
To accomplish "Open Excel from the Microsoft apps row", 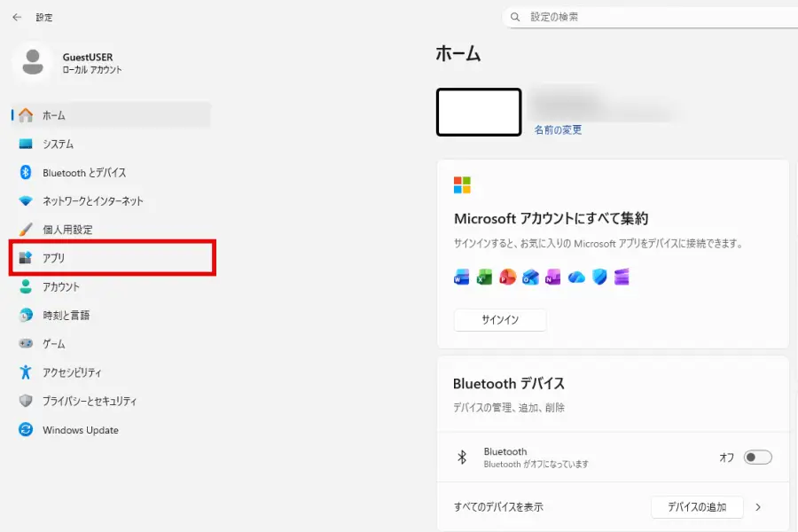I will (484, 278).
